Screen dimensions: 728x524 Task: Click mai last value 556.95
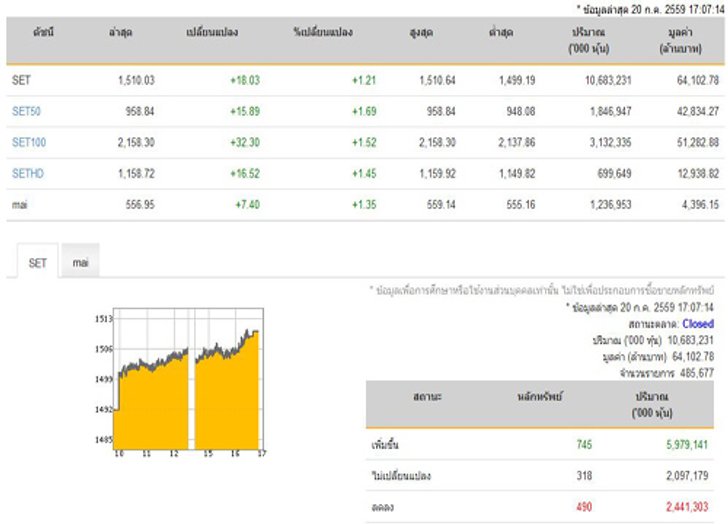click(140, 205)
